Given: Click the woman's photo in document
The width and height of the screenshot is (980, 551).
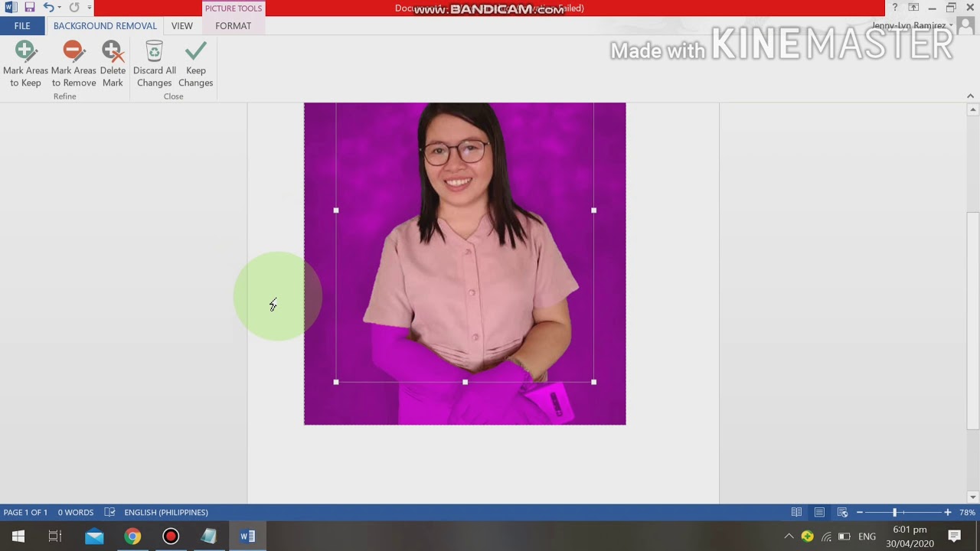Looking at the screenshot, I should pos(465,264).
